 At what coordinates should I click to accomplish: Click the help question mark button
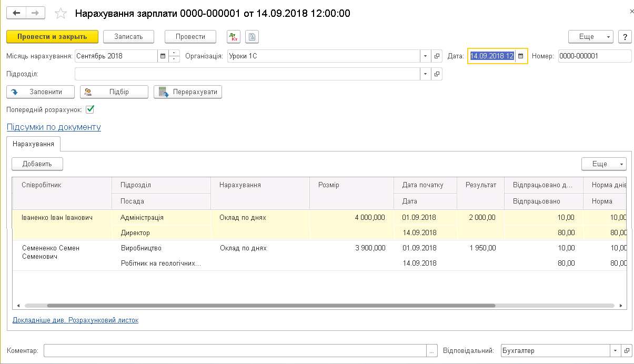coord(625,37)
